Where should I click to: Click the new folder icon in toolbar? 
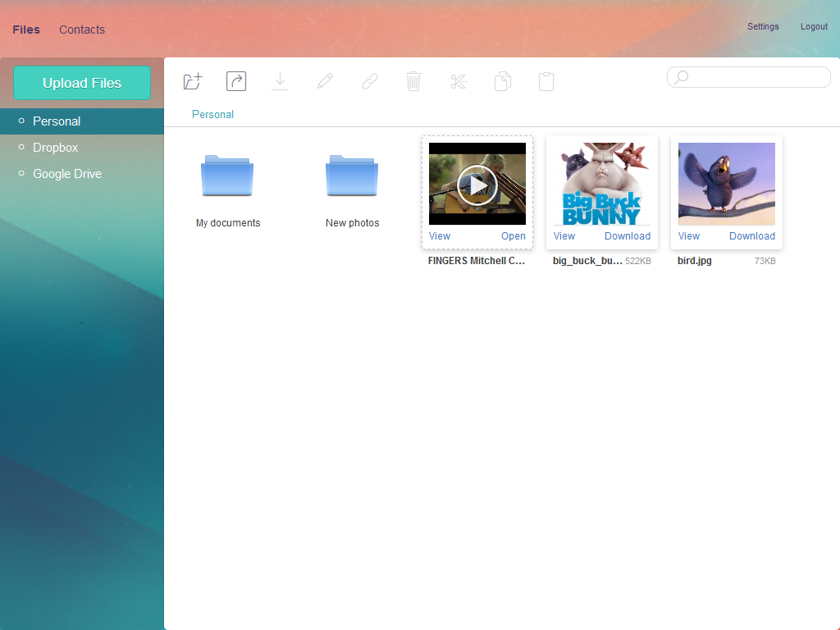[x=192, y=81]
